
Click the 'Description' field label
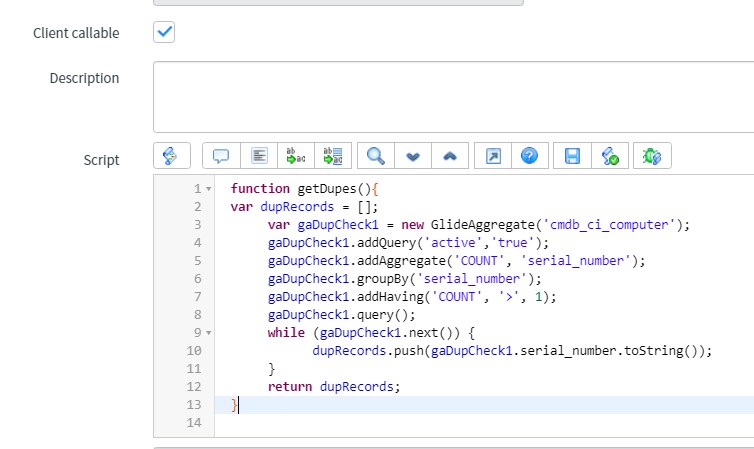84,78
